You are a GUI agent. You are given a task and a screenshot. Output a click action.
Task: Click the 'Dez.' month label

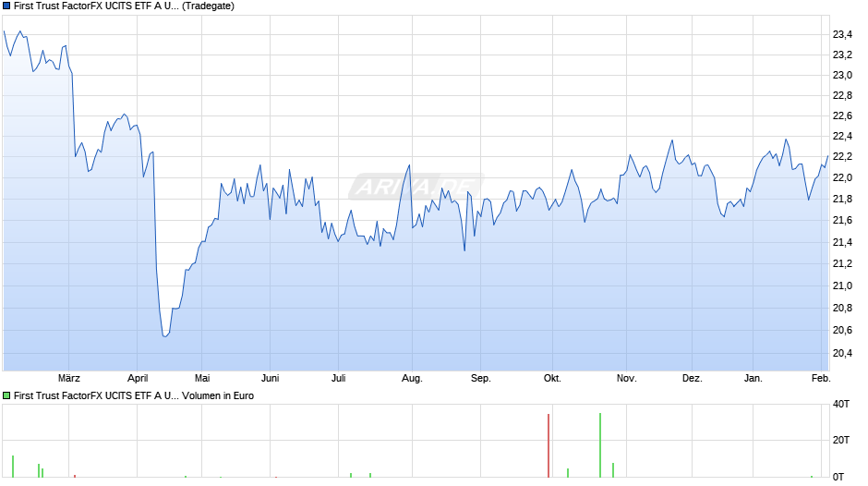pyautogui.click(x=692, y=379)
